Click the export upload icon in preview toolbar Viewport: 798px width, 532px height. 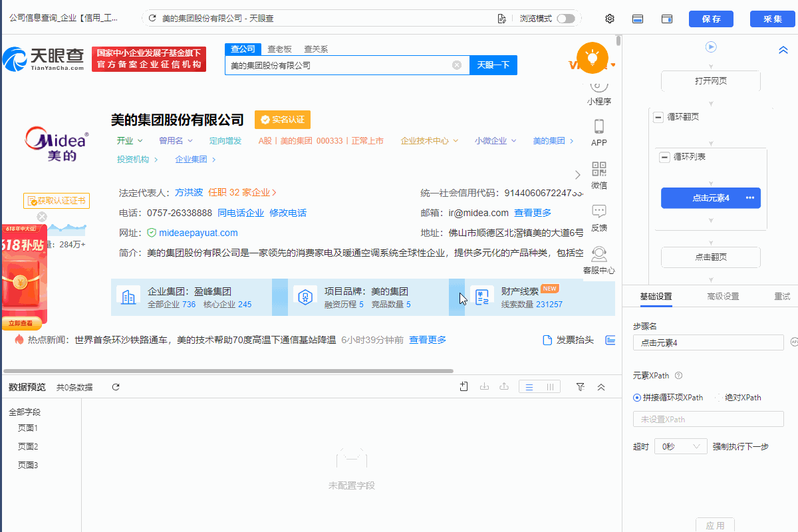504,386
